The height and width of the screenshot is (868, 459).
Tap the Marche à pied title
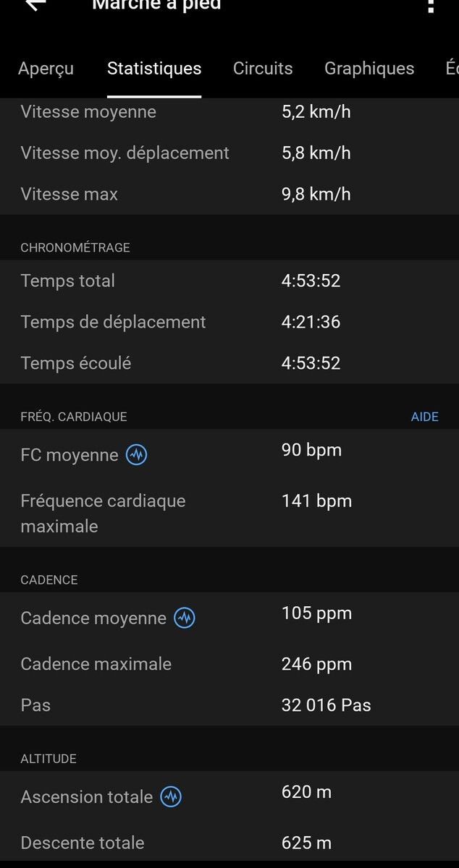click(156, 6)
